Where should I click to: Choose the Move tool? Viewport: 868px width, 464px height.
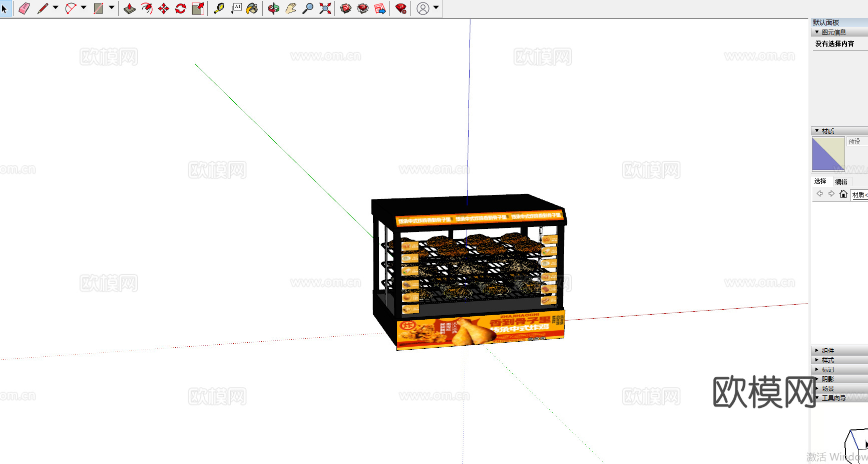coord(164,9)
